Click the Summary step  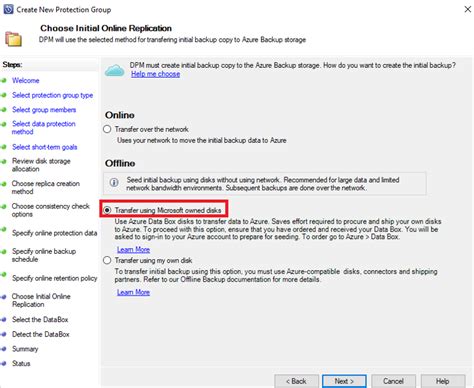coord(25,349)
